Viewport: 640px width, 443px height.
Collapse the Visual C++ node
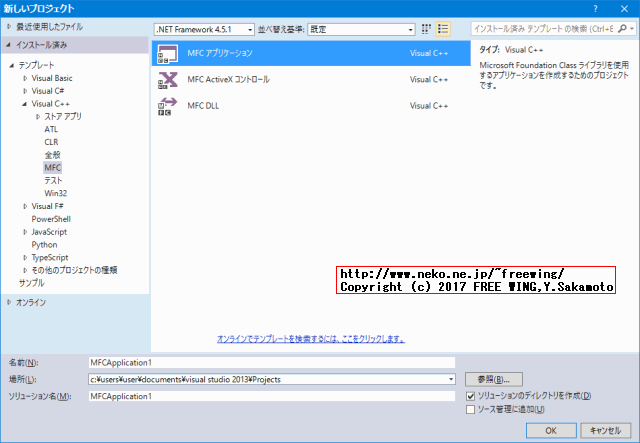coord(24,104)
